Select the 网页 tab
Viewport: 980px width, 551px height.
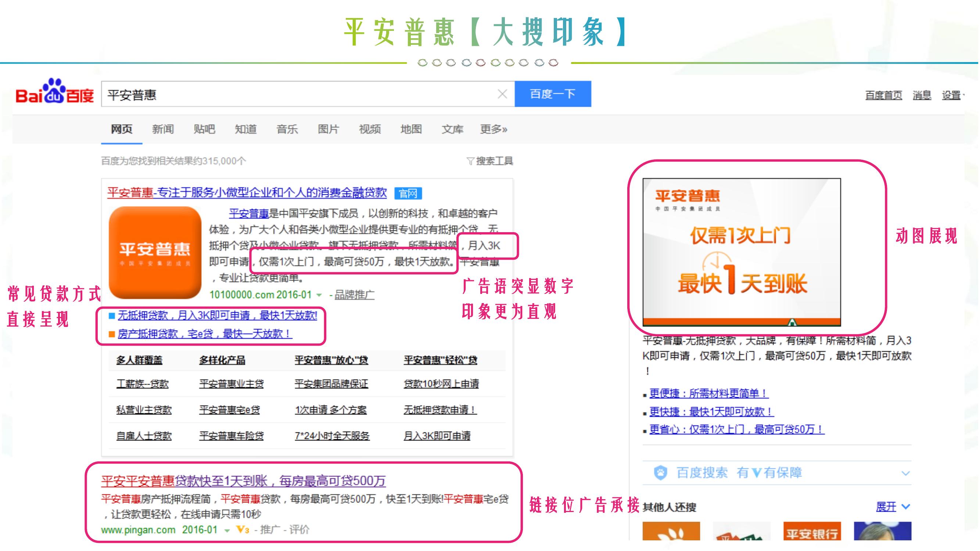(122, 129)
